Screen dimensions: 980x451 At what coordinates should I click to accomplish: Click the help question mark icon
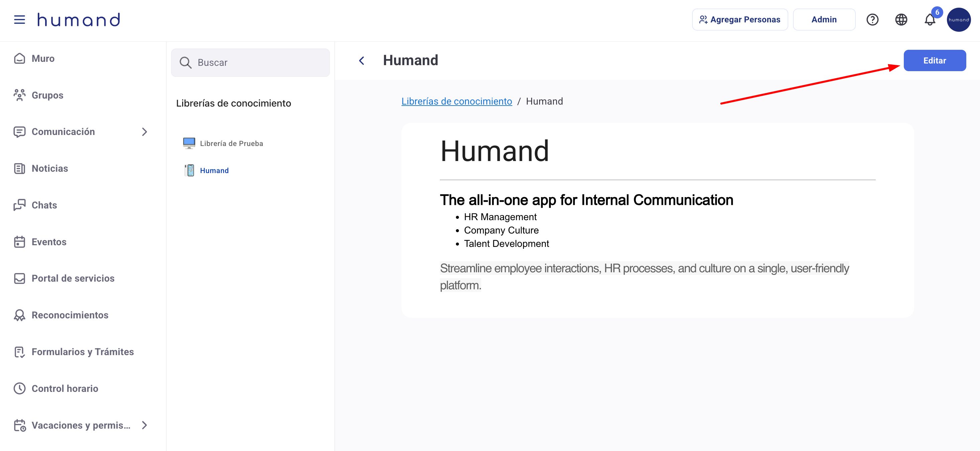click(x=872, y=20)
